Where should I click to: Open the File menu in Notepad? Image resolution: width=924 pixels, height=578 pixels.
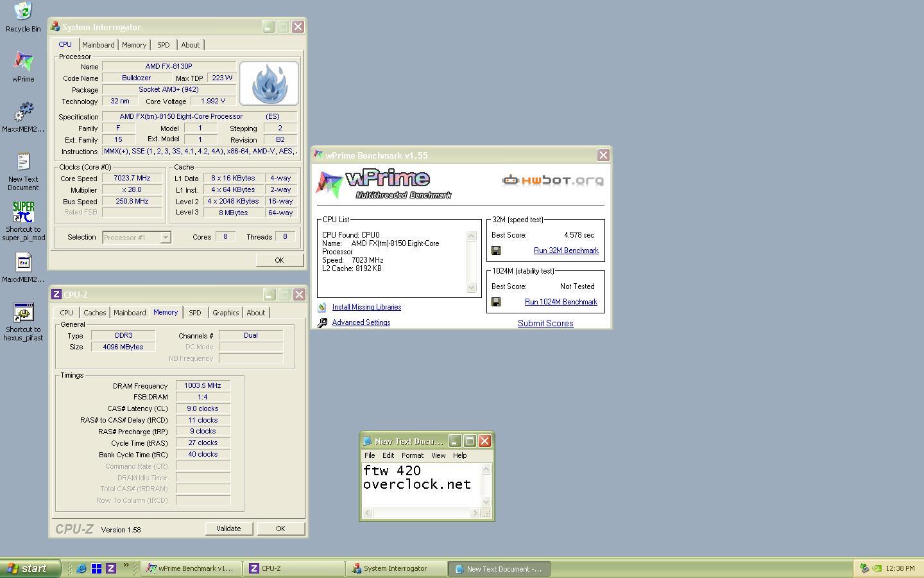370,455
